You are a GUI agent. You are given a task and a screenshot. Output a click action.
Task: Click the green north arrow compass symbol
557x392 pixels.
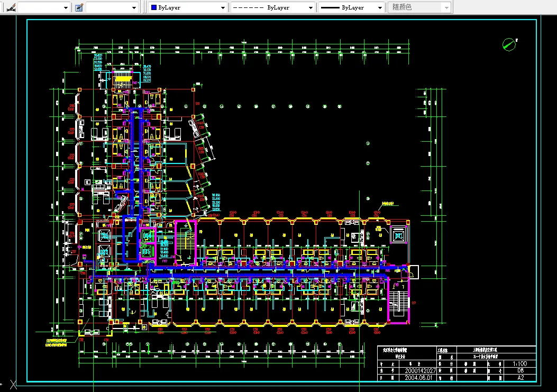(509, 44)
